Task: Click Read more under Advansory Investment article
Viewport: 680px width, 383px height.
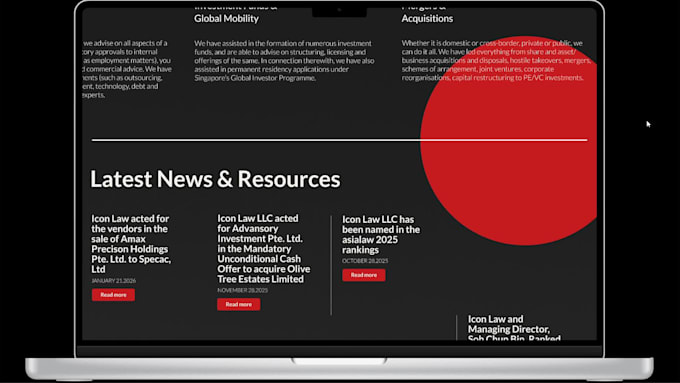Action: 239,304
